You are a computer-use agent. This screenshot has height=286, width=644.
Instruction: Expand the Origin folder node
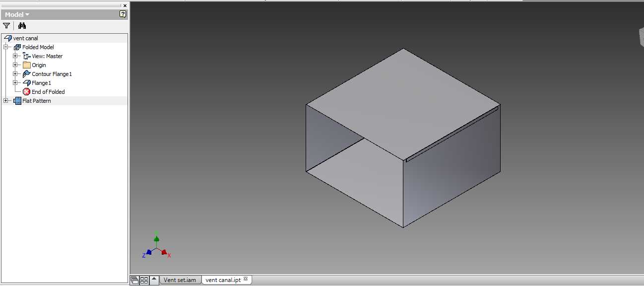point(15,65)
